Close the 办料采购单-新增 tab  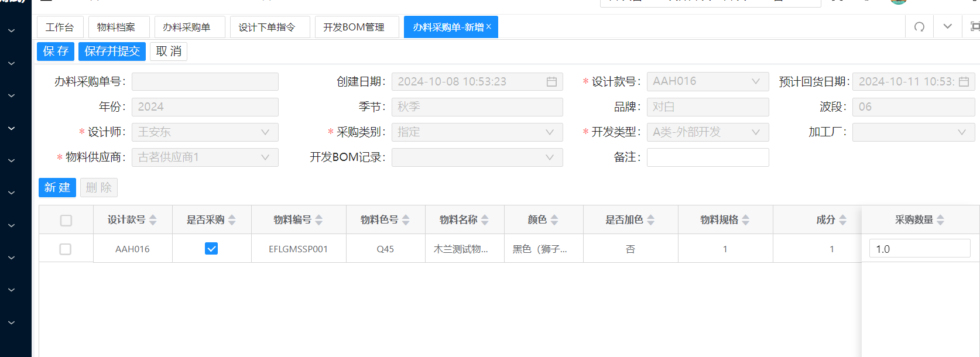click(x=489, y=27)
